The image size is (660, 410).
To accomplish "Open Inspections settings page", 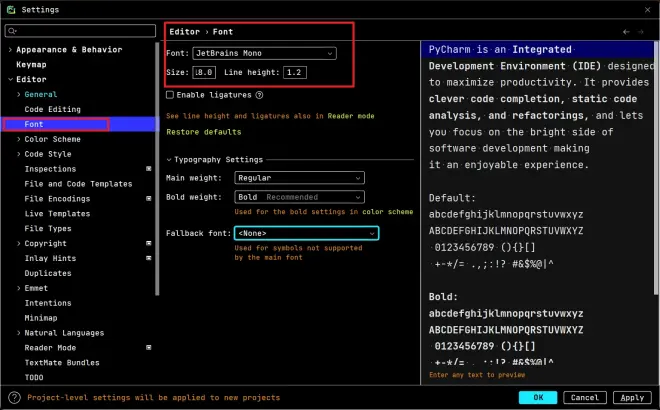I will pyautogui.click(x=50, y=169).
